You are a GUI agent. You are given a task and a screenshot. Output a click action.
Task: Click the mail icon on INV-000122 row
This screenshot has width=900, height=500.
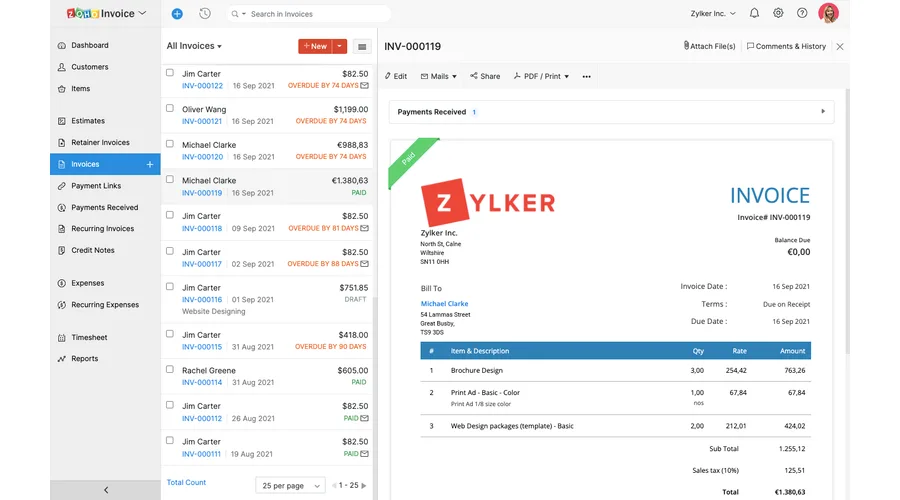(364, 86)
